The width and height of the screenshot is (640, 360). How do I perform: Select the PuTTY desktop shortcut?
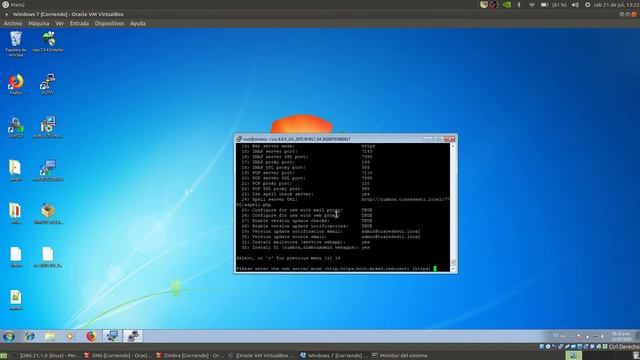48,84
